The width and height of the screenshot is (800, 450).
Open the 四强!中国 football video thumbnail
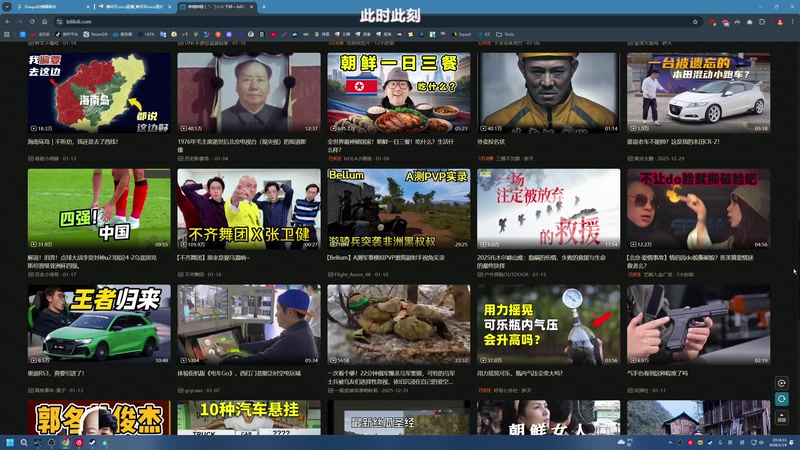coord(99,209)
